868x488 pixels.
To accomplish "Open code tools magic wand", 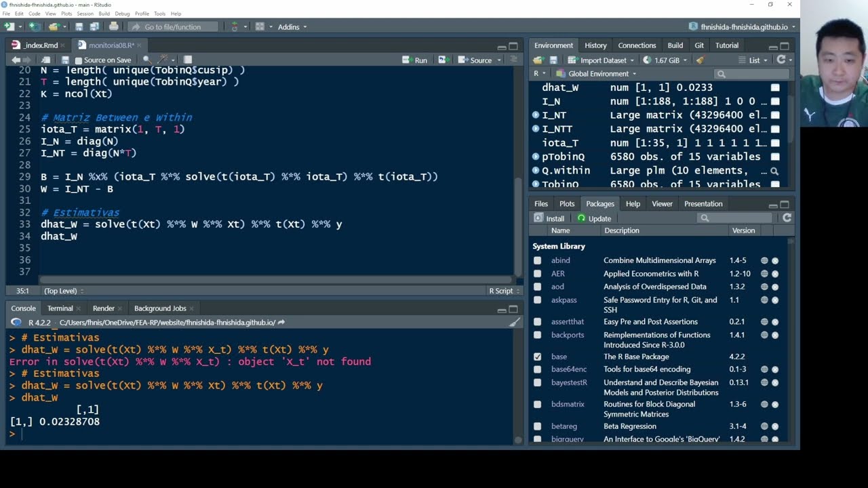I will (164, 60).
